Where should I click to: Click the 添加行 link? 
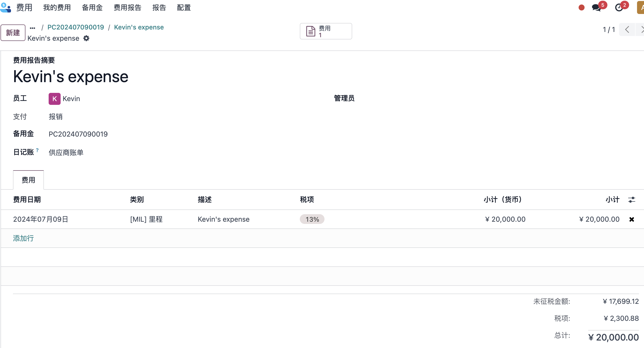pyautogui.click(x=23, y=238)
